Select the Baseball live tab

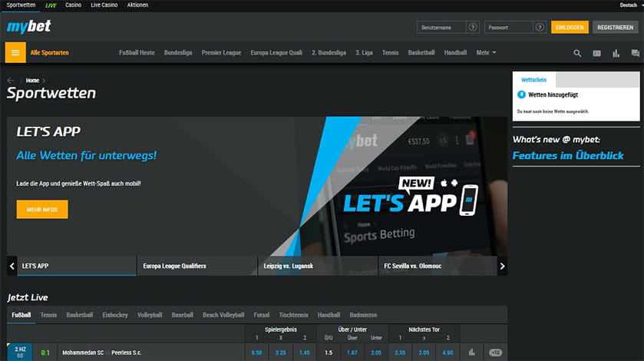(x=183, y=315)
